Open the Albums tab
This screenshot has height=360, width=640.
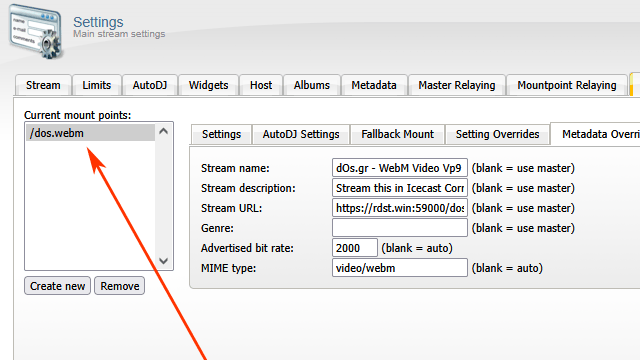(312, 85)
